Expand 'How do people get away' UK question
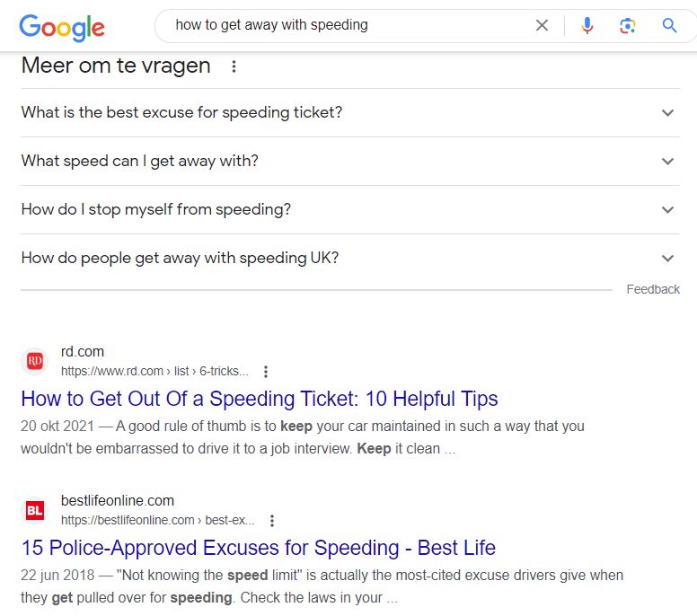 tap(350, 259)
